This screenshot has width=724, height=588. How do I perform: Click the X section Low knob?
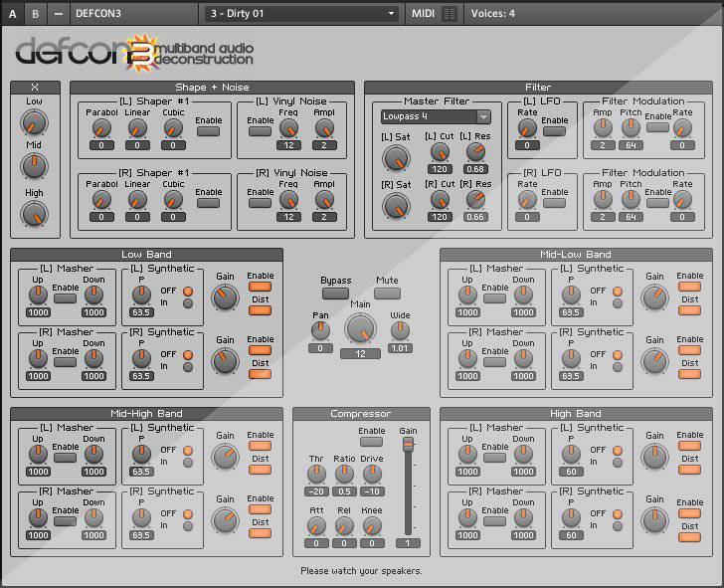(34, 122)
